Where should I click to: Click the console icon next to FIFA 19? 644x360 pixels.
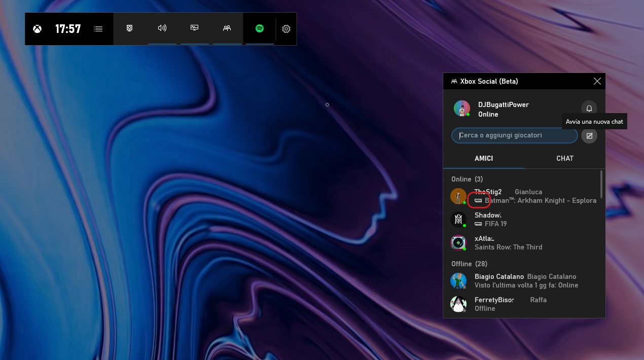(478, 224)
